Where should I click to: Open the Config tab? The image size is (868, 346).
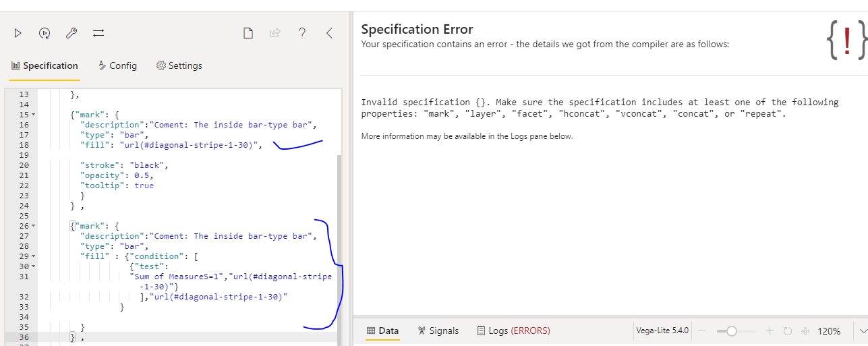117,65
